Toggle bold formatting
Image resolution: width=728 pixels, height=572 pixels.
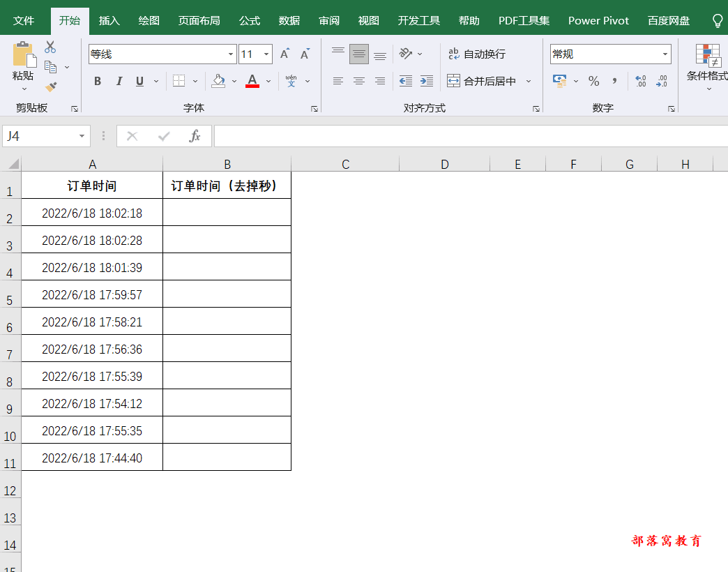click(x=98, y=81)
